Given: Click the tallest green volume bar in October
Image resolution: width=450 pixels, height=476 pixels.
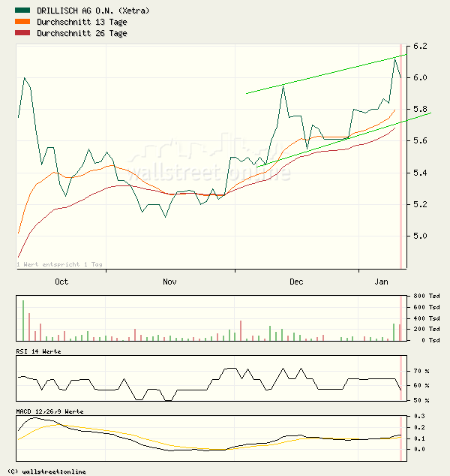Looking at the screenshot, I should coord(23,321).
